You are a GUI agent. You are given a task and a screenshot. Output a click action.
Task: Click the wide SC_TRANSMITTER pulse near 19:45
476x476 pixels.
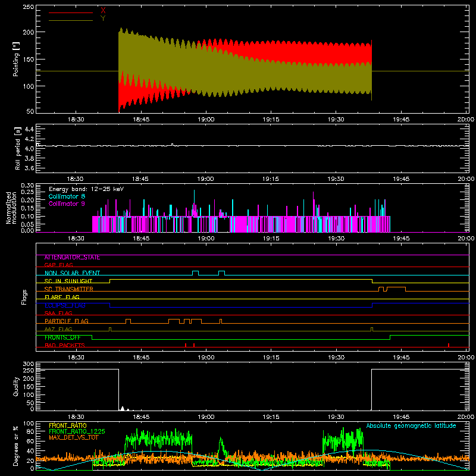point(396,289)
